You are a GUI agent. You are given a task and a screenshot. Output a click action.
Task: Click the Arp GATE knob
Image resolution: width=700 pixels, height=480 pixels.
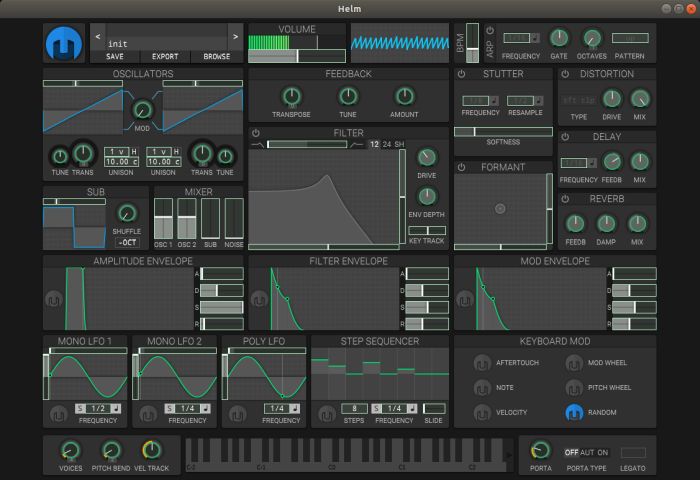pyautogui.click(x=558, y=38)
